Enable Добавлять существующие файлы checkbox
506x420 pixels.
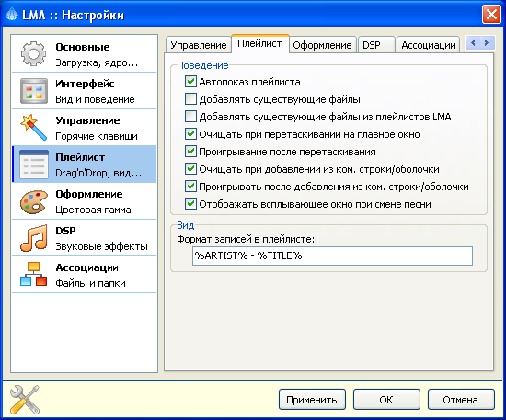190,99
